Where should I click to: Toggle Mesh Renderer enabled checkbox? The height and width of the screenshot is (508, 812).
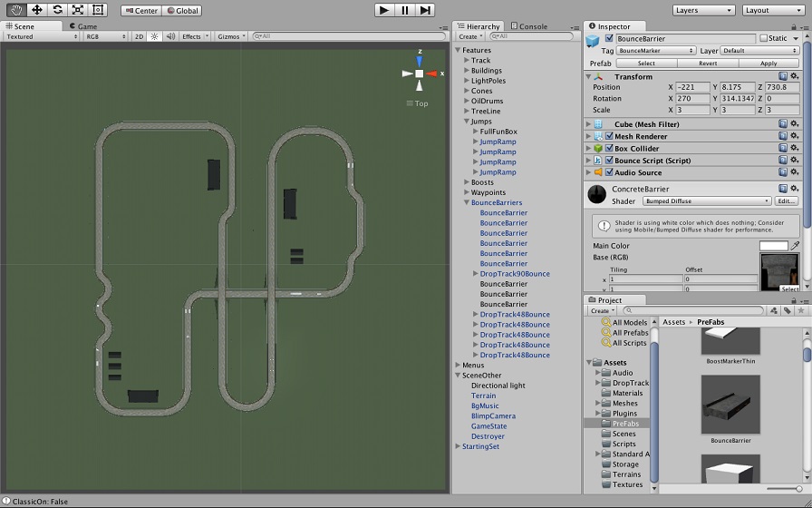[x=609, y=136]
